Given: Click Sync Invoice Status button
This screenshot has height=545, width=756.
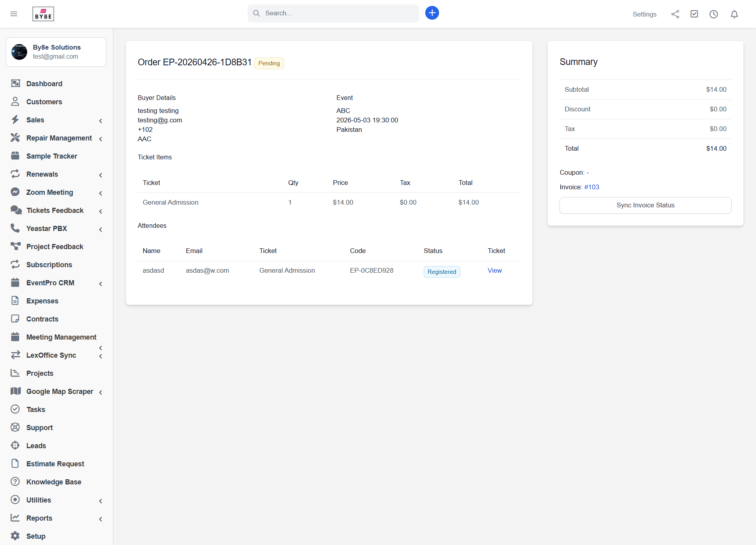Looking at the screenshot, I should 645,205.
